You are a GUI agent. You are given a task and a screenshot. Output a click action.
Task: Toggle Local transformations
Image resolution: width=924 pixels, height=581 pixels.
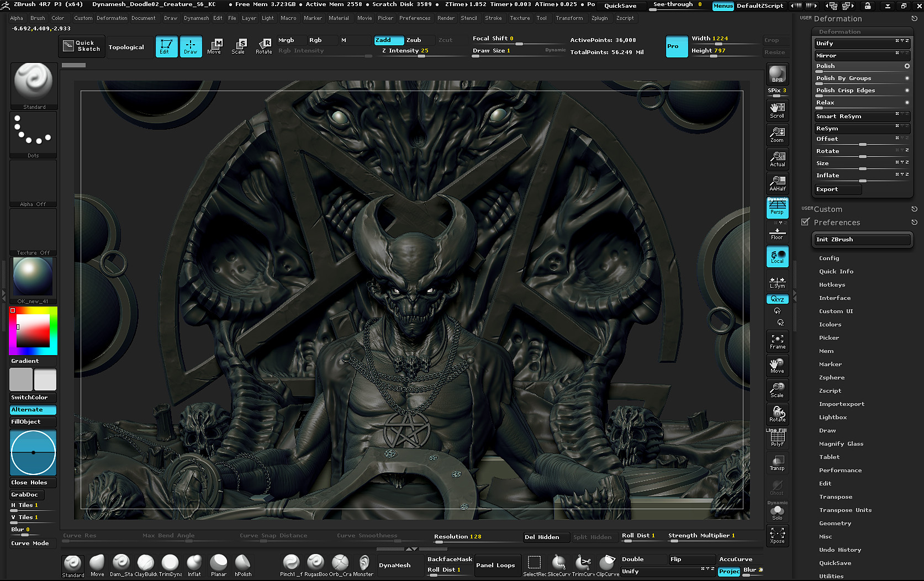(x=777, y=257)
